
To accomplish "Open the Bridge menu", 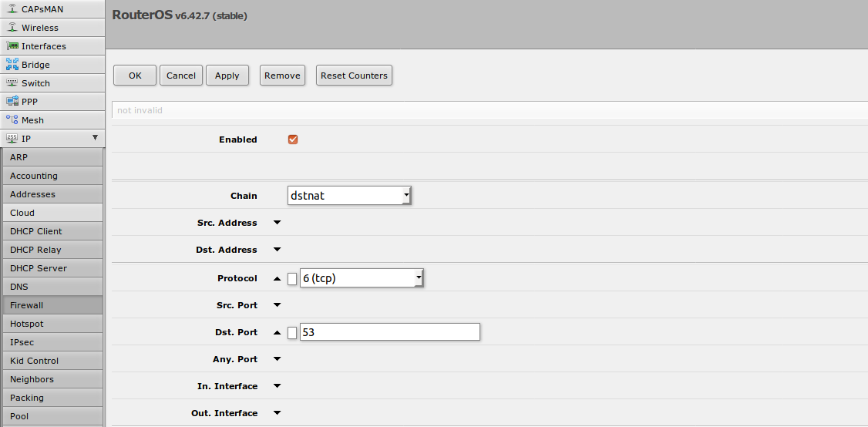I will [52, 64].
